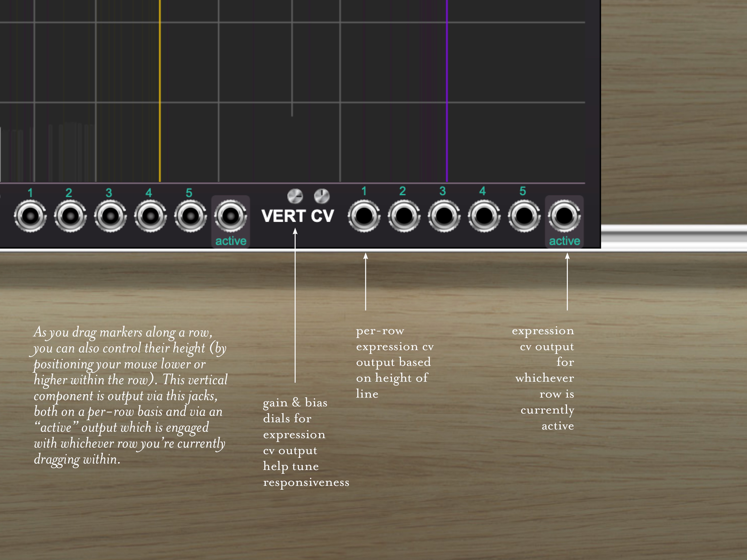The image size is (747, 560).
Task: Click VERT CV output jack 4
Action: click(484, 216)
